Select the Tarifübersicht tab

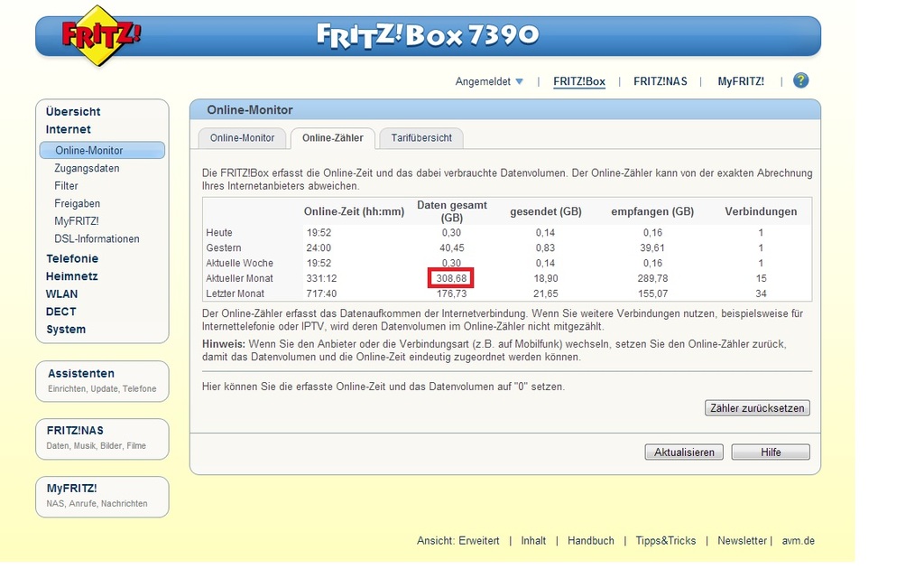[421, 138]
